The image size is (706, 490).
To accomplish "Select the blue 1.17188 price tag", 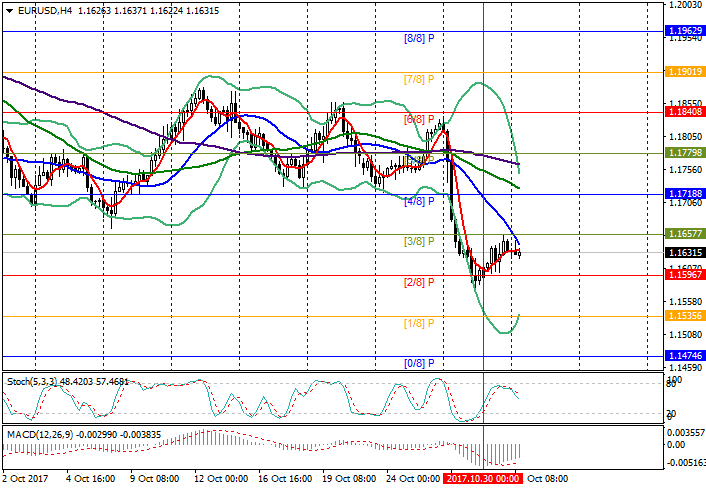I will (x=684, y=193).
